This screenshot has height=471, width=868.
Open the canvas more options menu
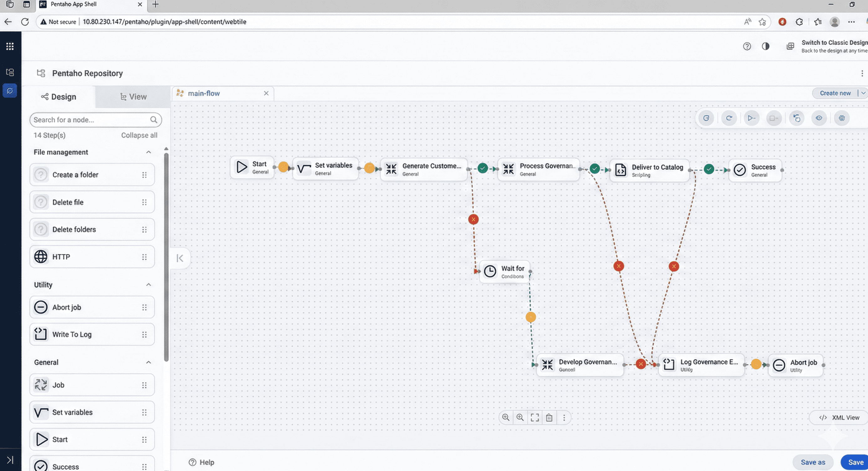point(564,417)
